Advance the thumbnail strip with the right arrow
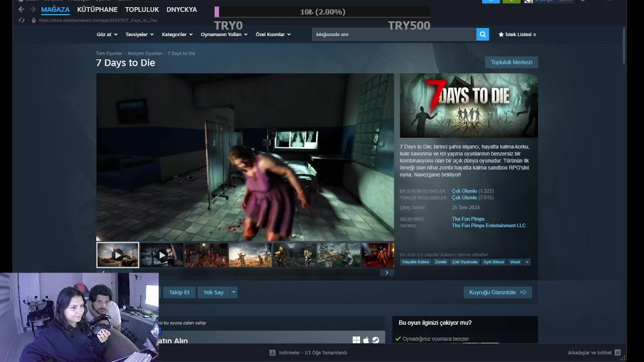 (x=386, y=273)
